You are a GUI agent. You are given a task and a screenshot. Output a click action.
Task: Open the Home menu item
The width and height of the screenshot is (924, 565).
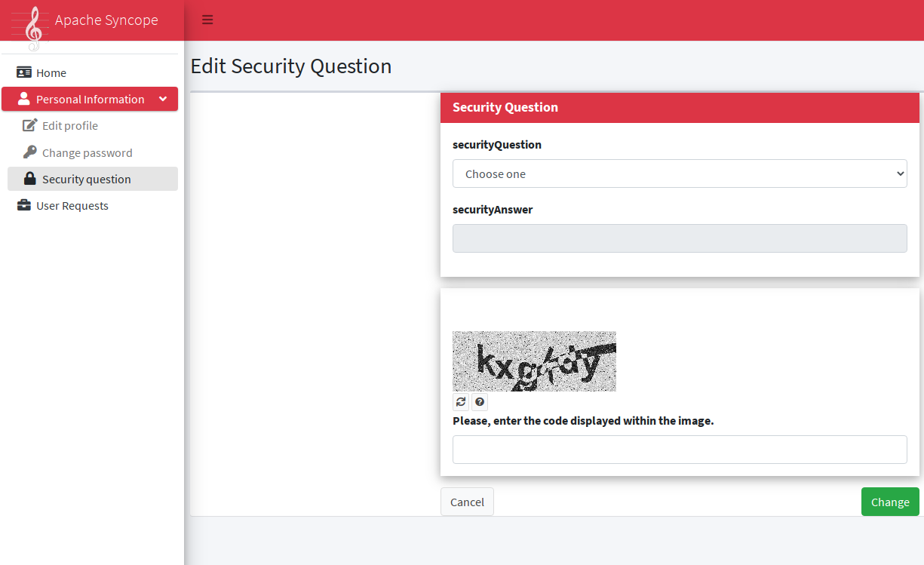(51, 72)
